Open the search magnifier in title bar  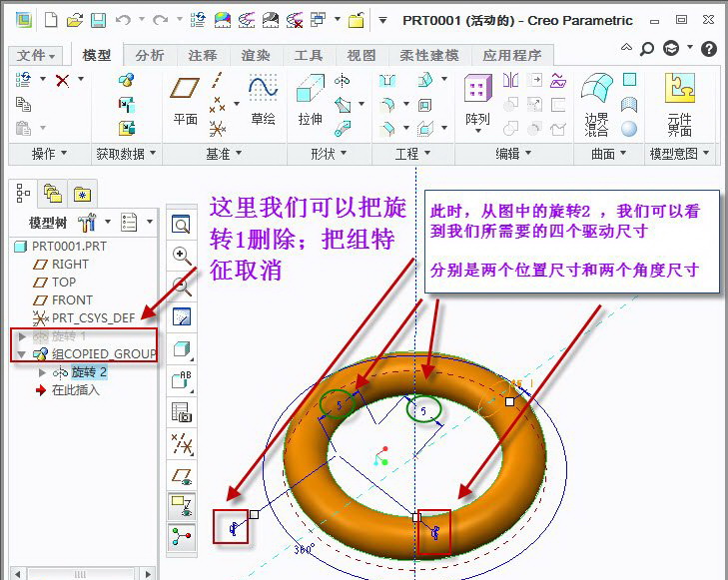pos(647,48)
